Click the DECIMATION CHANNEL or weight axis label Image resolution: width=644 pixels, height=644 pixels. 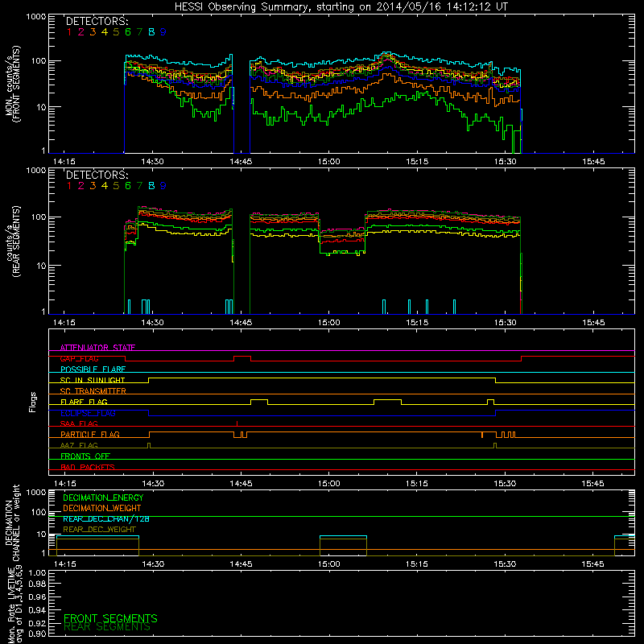[12, 522]
